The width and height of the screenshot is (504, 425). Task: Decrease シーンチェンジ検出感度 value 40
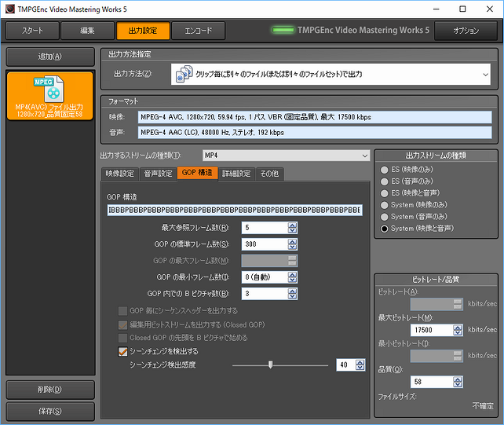tap(360, 368)
